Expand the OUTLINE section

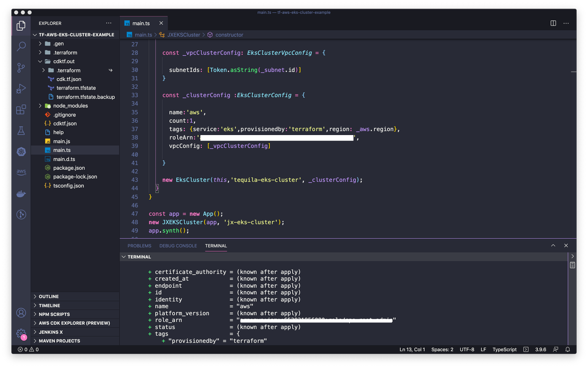tap(76, 297)
